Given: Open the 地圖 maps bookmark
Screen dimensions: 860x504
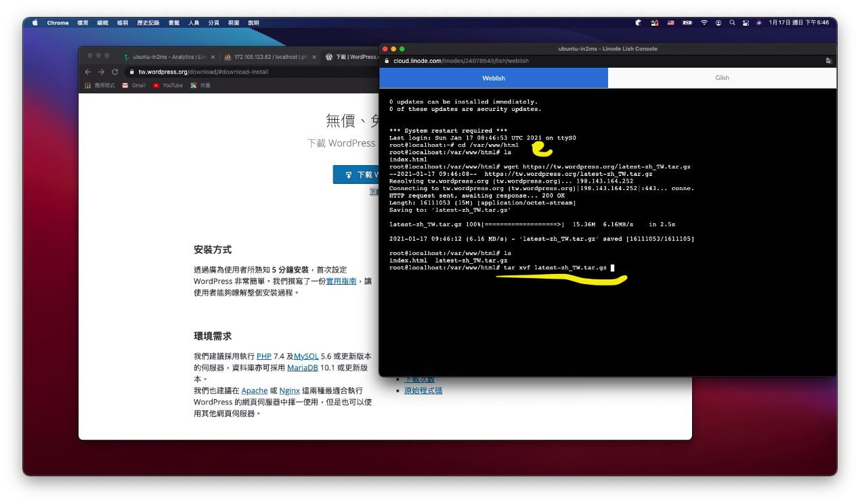Looking at the screenshot, I should 200,85.
